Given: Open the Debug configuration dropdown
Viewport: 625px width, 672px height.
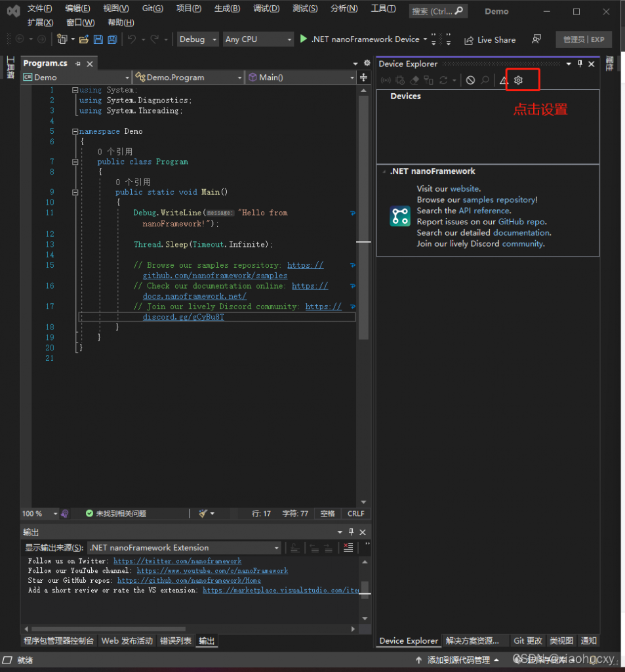Looking at the screenshot, I should pos(197,39).
